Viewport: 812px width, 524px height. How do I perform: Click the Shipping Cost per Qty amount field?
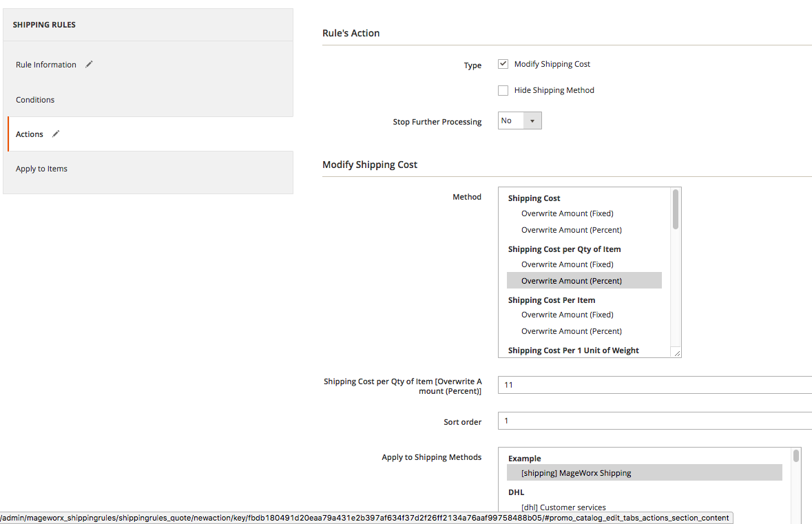tap(654, 385)
